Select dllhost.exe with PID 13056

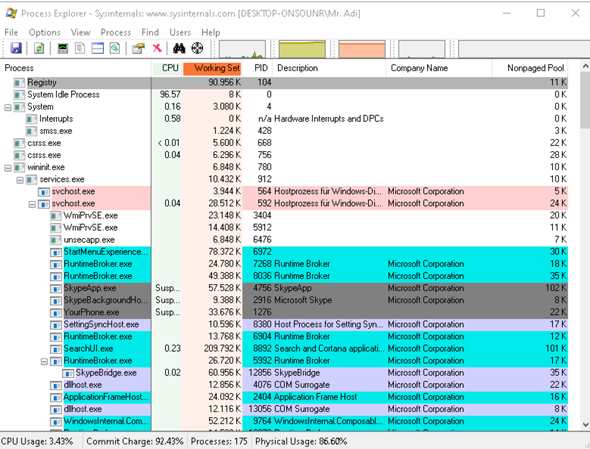284,409
